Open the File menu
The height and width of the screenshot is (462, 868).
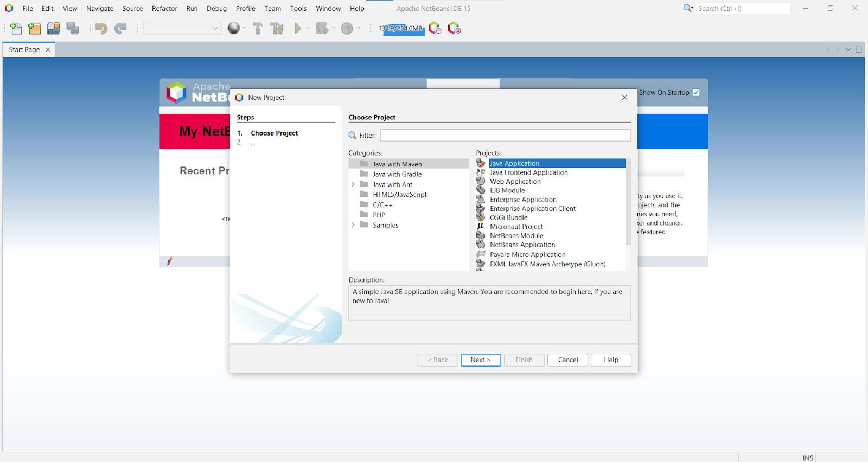(28, 8)
